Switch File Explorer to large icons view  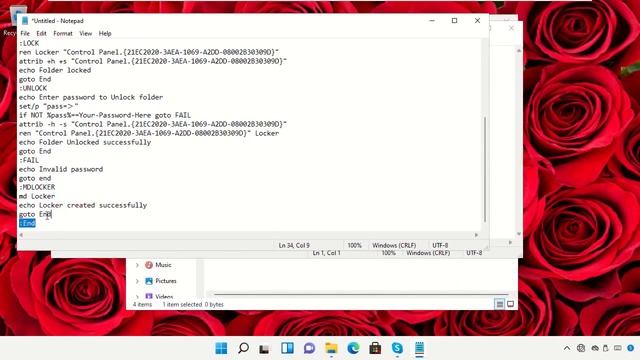click(x=510, y=304)
